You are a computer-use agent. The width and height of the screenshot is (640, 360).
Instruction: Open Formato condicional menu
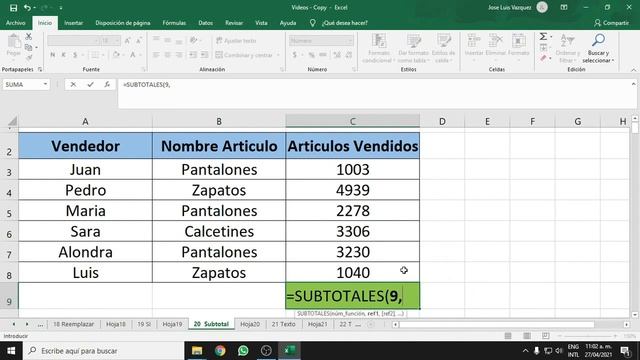click(379, 48)
